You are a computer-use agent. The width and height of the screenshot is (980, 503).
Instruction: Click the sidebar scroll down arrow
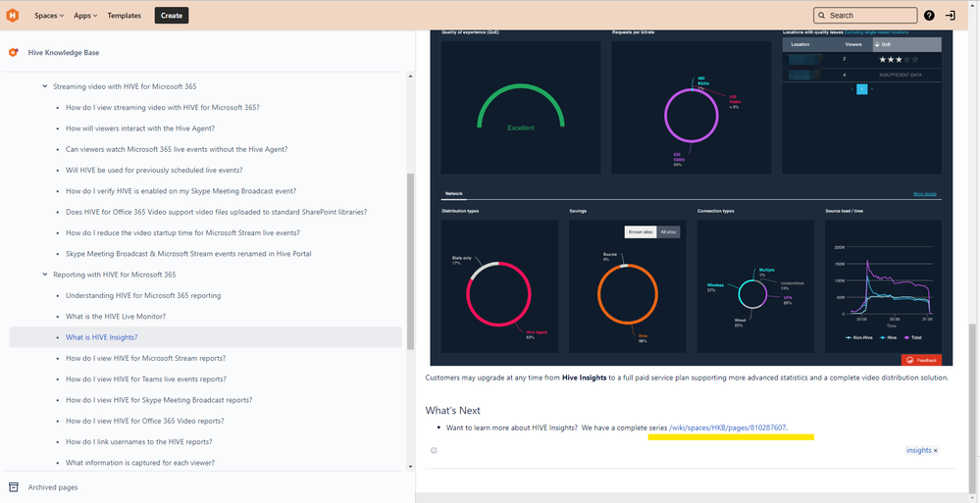pyautogui.click(x=411, y=466)
